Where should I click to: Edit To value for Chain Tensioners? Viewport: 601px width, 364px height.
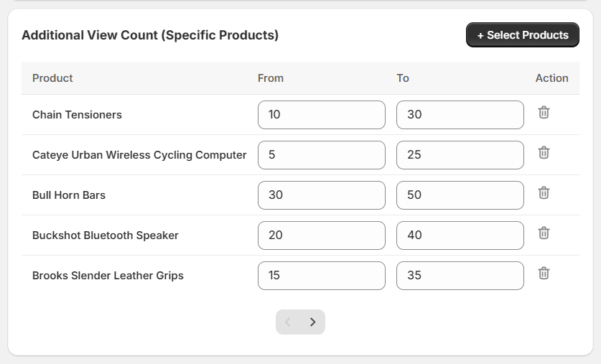[460, 115]
